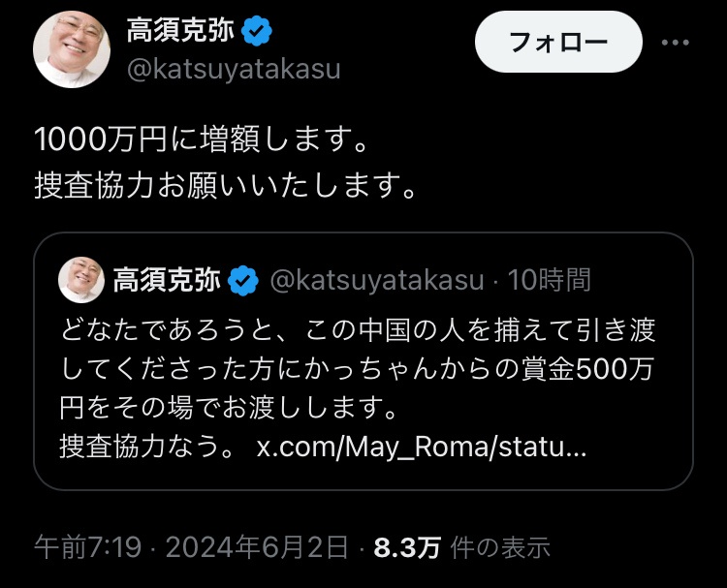
Task: Click the 件の表示 label next to view count
Action: 500,547
